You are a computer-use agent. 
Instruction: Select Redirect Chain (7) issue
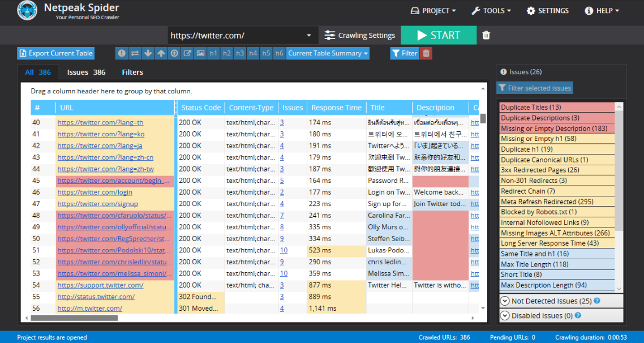557,191
